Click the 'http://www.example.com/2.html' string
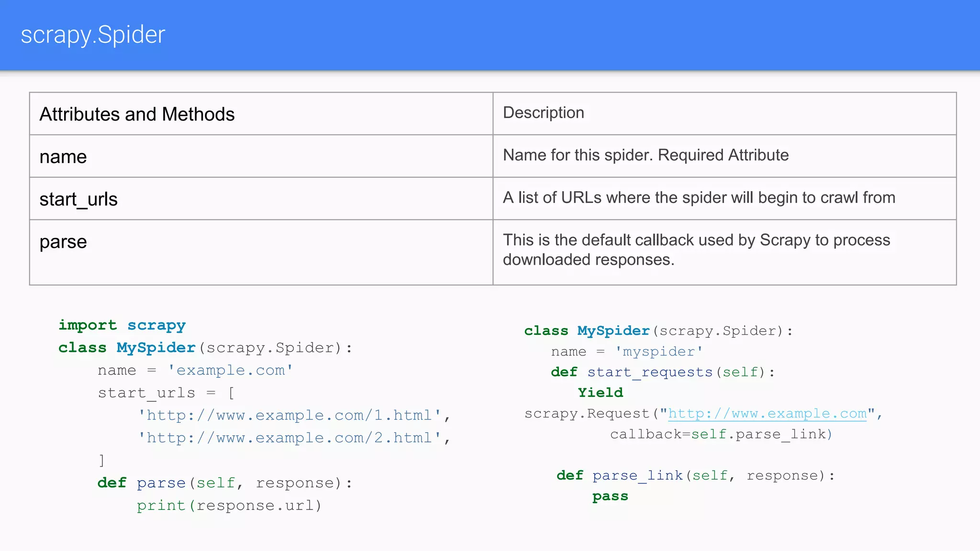Screen dimensions: 980x551 (x=289, y=438)
